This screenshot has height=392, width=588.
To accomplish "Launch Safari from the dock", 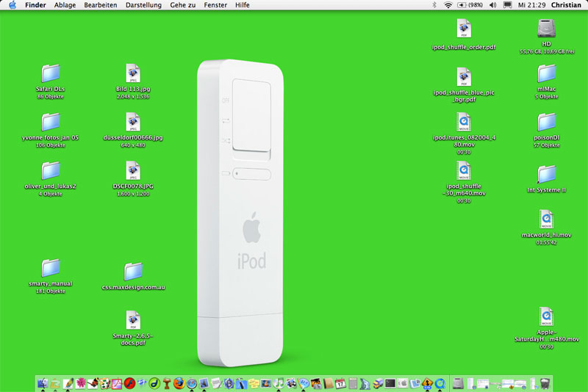I will coord(192,383).
